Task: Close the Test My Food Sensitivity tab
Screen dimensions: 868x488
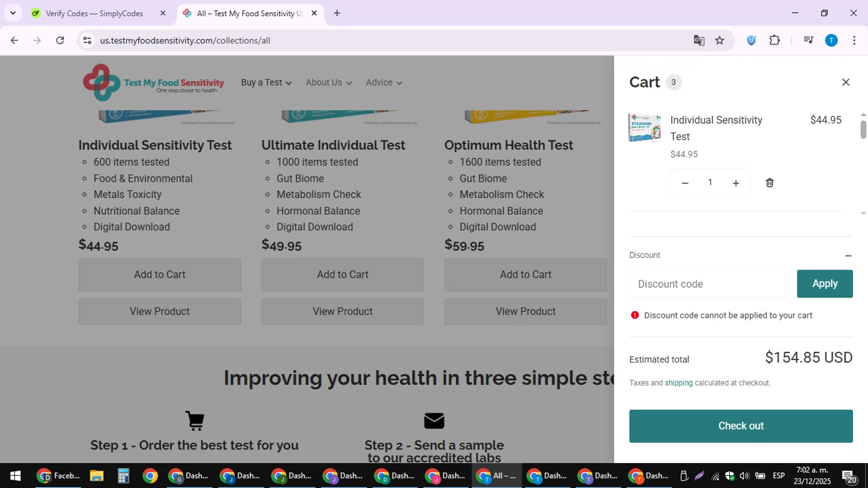Action: (x=314, y=13)
